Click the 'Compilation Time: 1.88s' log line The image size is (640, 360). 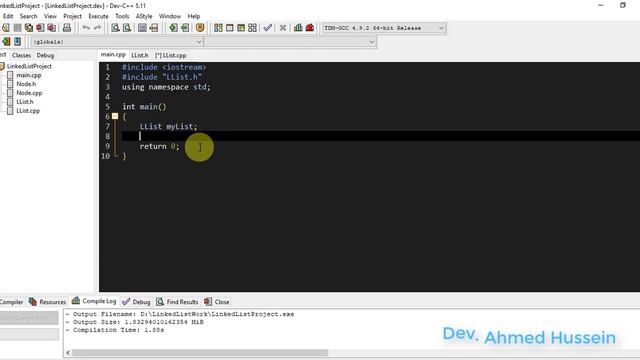click(x=115, y=330)
